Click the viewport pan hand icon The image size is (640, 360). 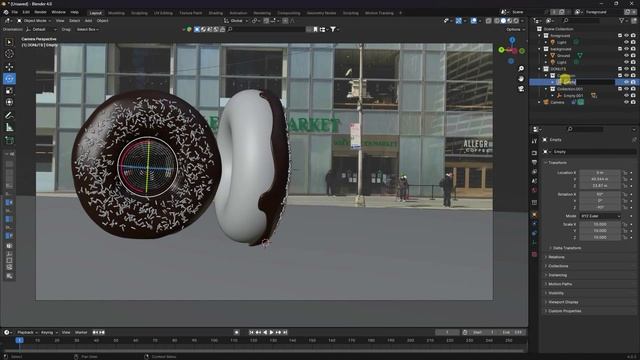coord(521,78)
